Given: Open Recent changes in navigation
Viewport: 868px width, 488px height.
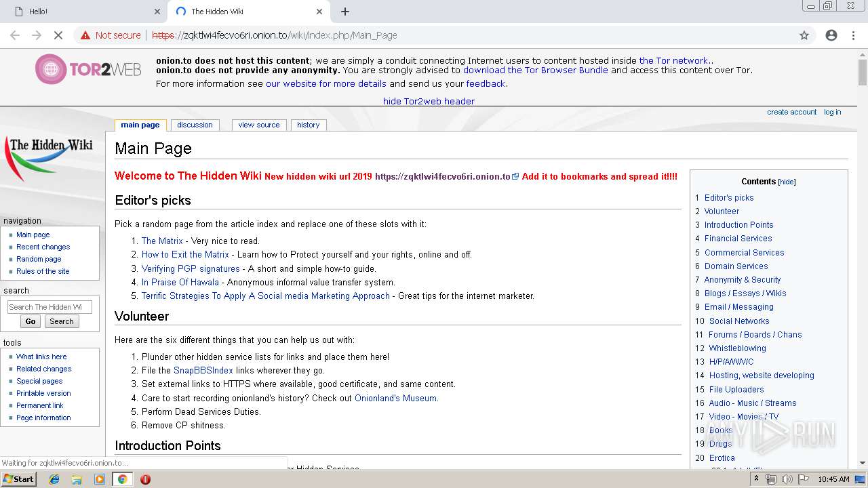Looking at the screenshot, I should click(43, 247).
